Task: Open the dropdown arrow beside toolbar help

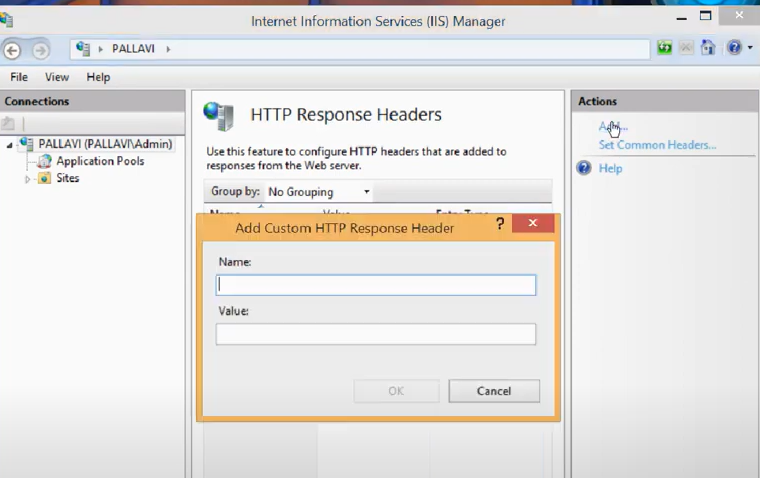Action: [750, 48]
